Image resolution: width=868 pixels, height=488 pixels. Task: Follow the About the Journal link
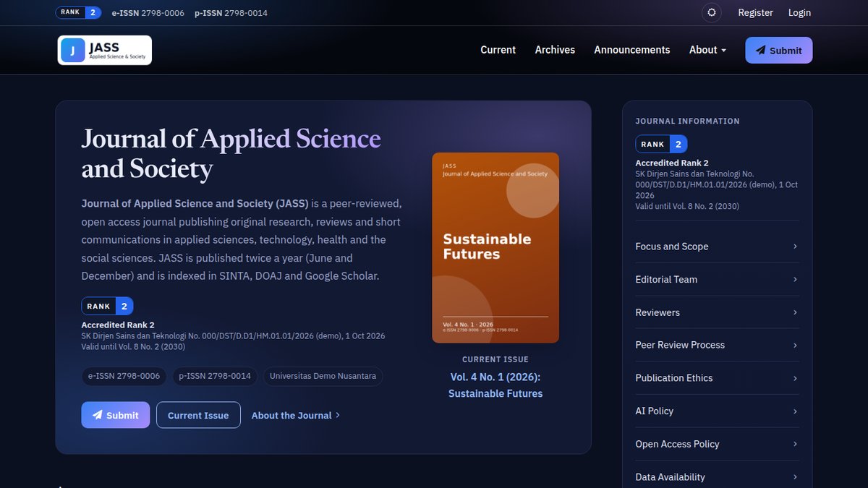295,415
